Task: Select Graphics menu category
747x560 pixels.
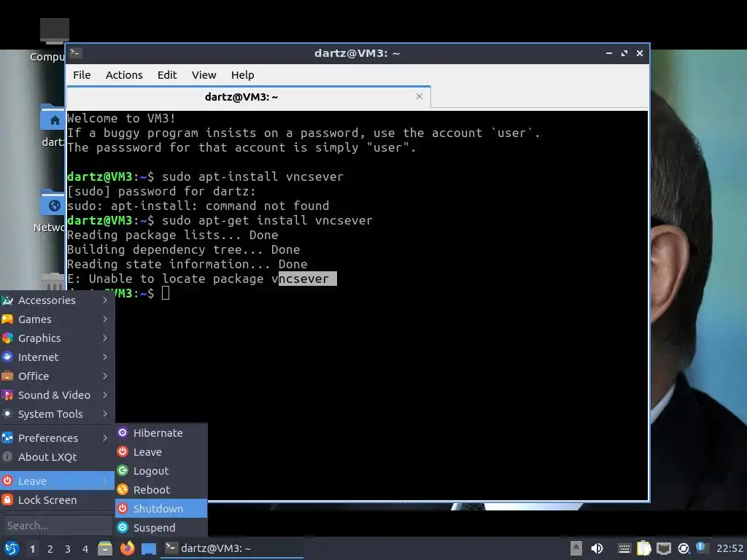Action: point(57,338)
